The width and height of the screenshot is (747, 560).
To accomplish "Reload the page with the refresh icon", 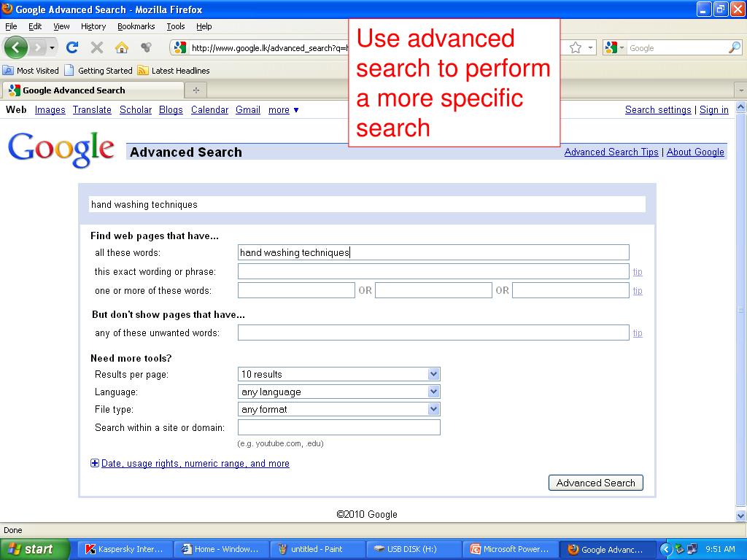I will 72,47.
